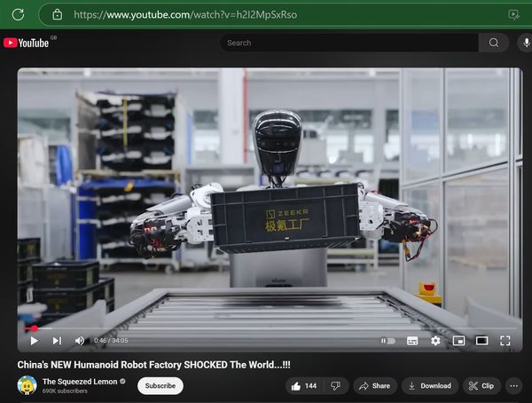Click the video title text
Screen dimensions: 532x403
point(153,365)
